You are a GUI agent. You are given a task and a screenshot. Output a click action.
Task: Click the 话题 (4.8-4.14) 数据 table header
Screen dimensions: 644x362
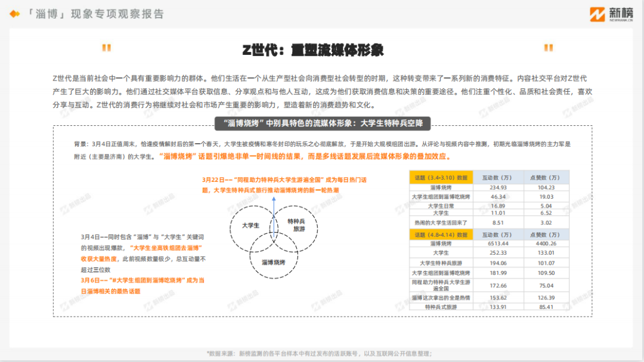pos(441,234)
